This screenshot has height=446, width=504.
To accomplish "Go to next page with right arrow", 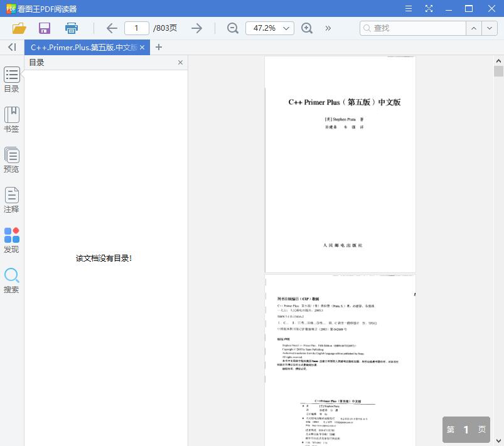I will pyautogui.click(x=196, y=28).
